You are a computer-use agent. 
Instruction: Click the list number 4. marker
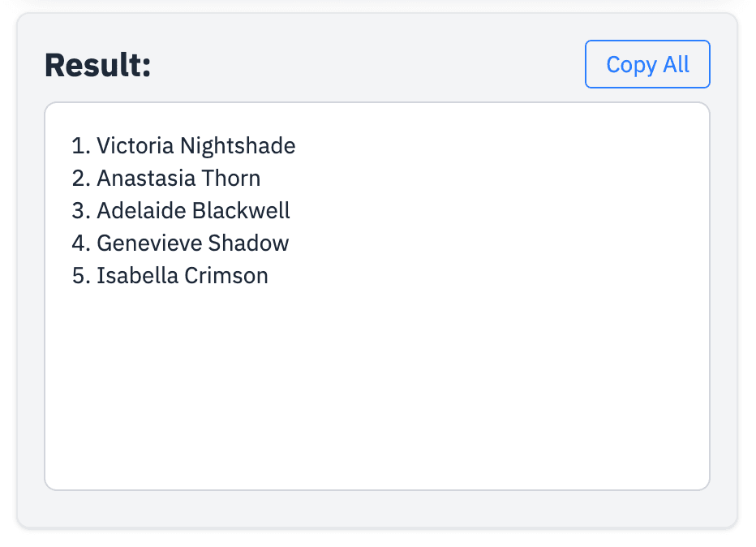pos(81,243)
